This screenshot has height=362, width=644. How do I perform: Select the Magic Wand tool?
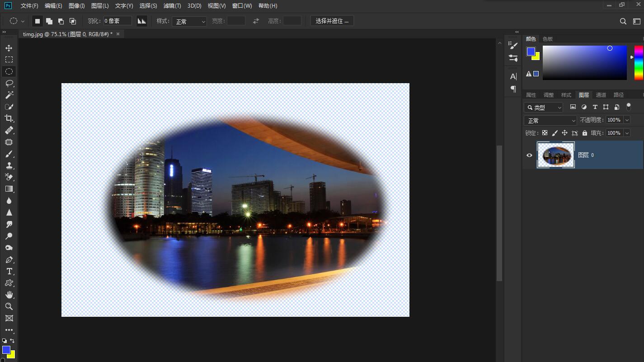point(9,95)
